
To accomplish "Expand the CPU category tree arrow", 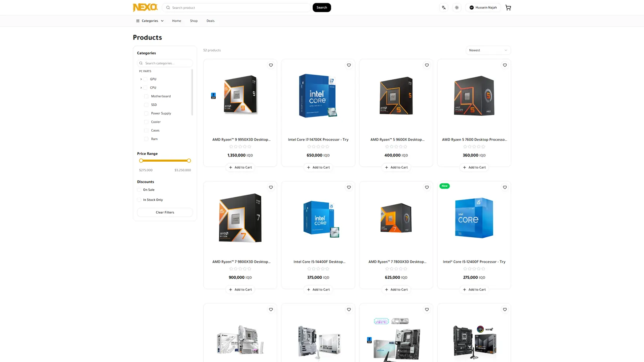I will click(x=141, y=88).
